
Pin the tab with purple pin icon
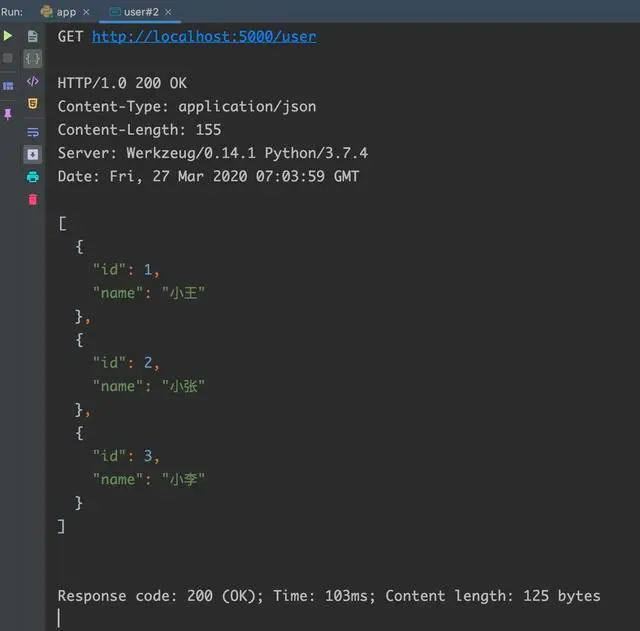[8, 114]
